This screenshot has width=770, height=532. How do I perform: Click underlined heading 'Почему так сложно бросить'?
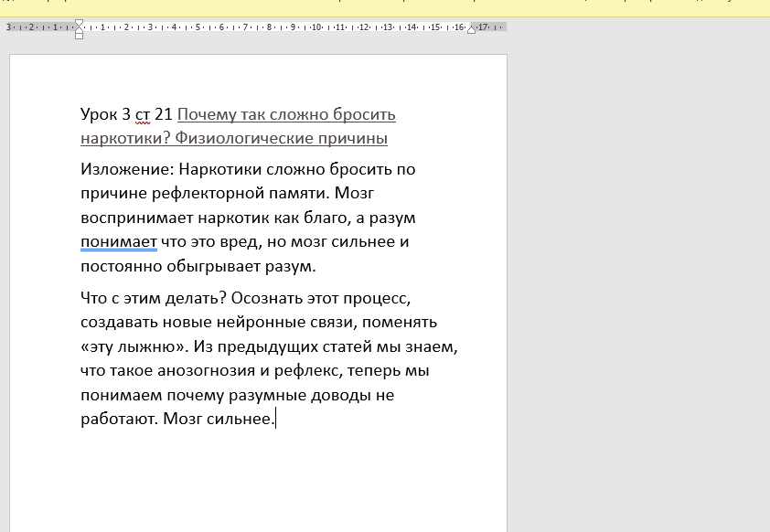click(x=286, y=114)
